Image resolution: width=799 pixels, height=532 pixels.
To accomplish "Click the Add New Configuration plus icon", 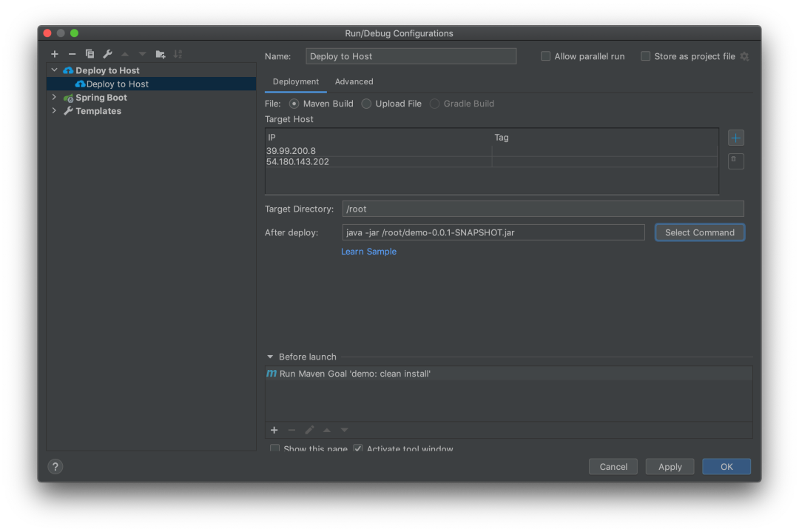I will pos(55,54).
